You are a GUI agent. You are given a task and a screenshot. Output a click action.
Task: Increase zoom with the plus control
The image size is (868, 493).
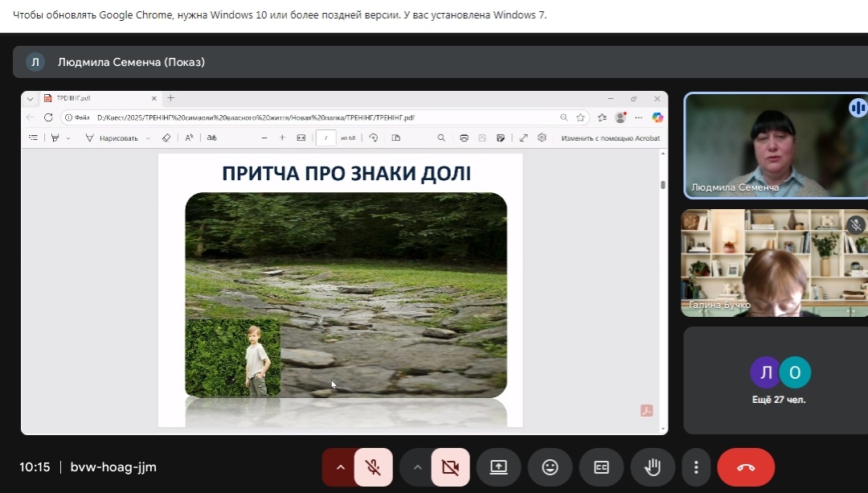coord(281,137)
